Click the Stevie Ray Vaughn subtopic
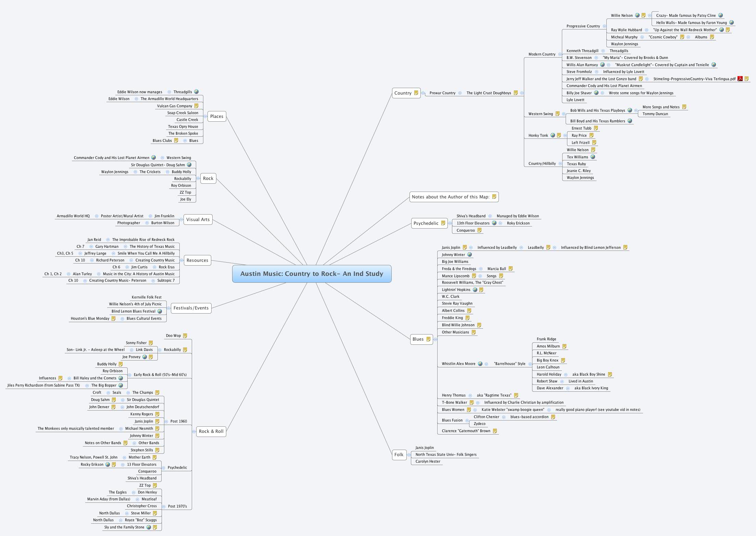Viewport: 756px width, 536px height. click(x=457, y=303)
